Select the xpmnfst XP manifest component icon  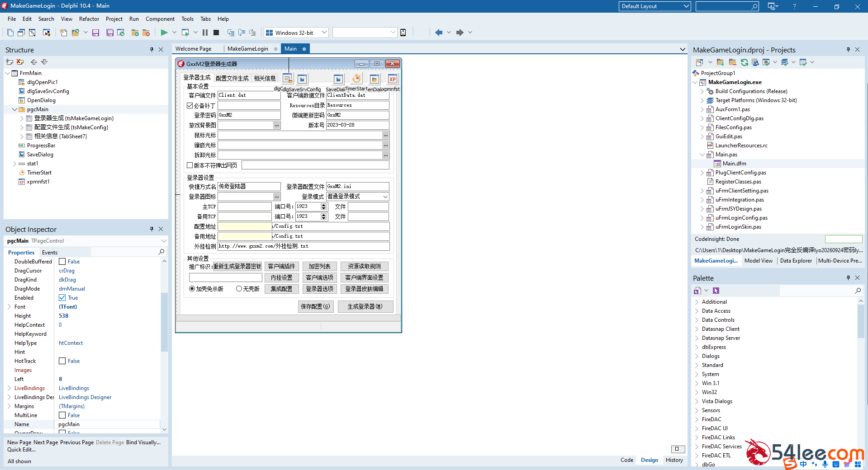tap(393, 79)
